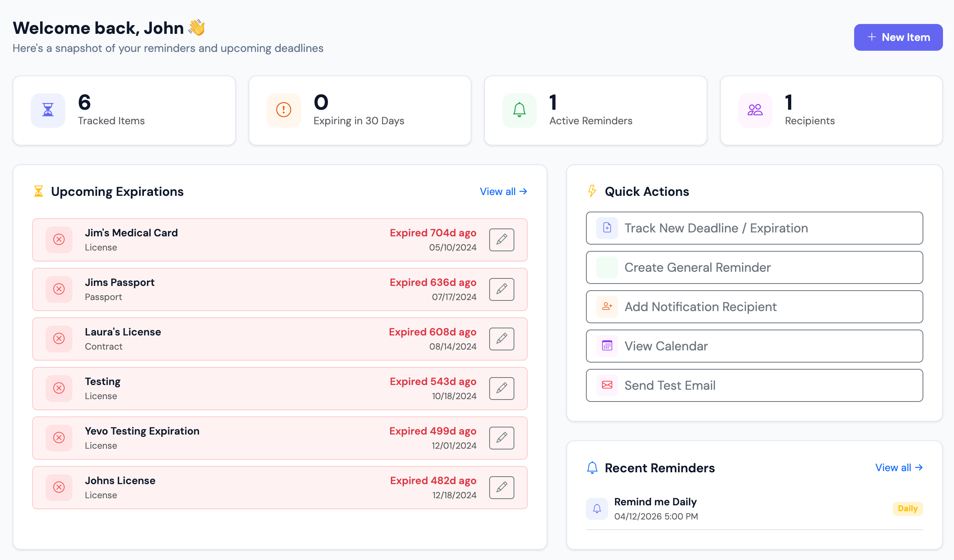Click Track New Deadline / Expiration quick action

point(754,228)
